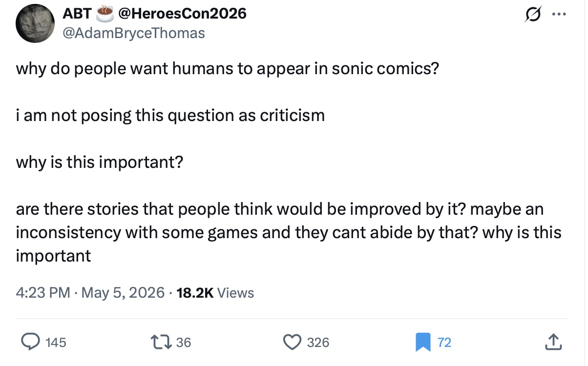Click the May 5, 2026 date

[x=123, y=293]
